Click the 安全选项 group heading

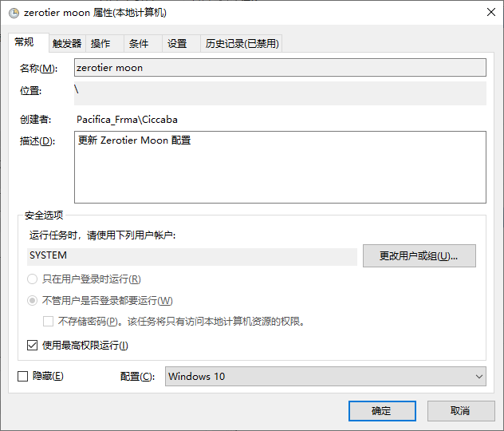coord(44,215)
